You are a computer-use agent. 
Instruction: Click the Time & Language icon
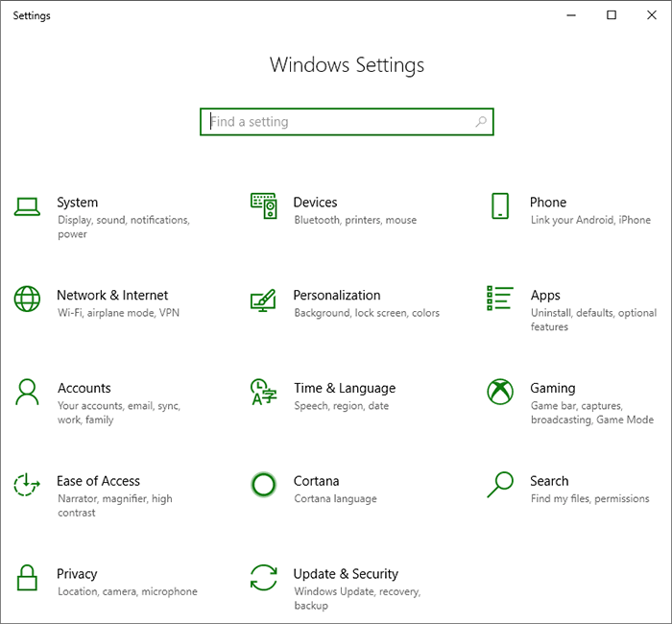click(x=264, y=392)
